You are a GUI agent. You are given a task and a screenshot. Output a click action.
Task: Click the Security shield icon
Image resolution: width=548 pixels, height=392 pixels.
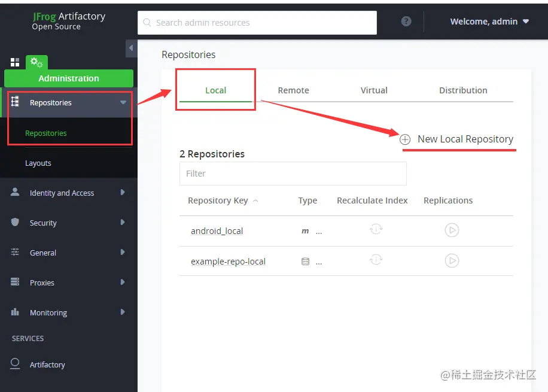tap(15, 222)
